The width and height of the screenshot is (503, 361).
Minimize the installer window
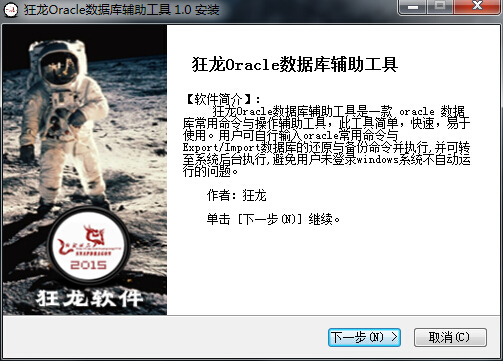click(413, 7)
